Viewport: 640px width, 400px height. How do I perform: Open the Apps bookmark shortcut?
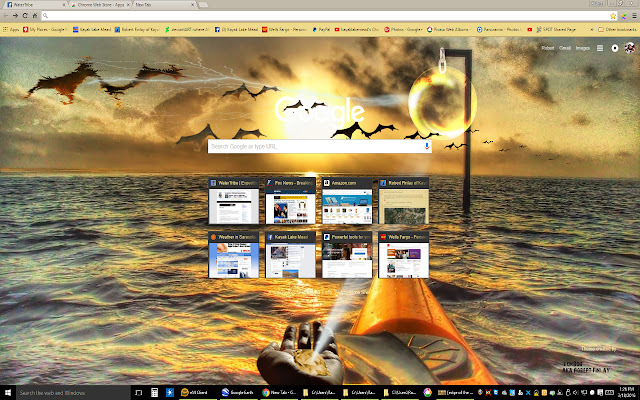tap(11, 29)
